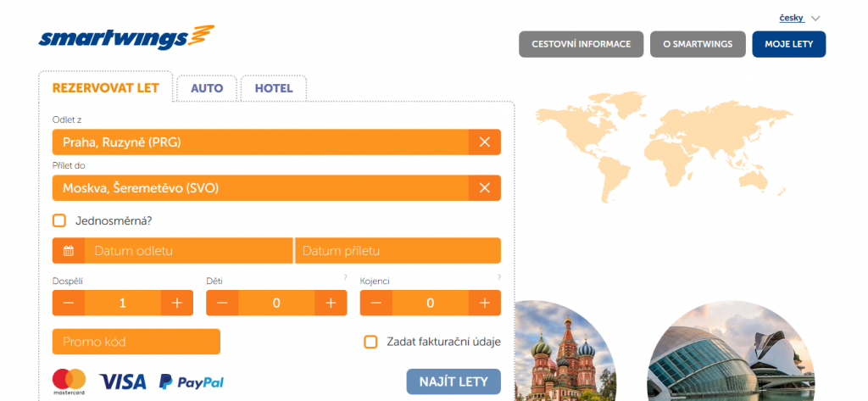Decrease Děti passenger count
Viewport: 868px width, 401px height.
[222, 303]
